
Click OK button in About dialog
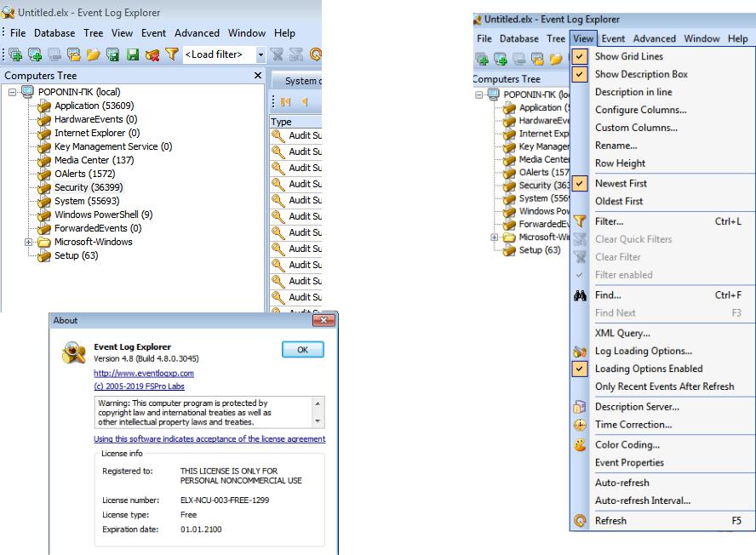[x=303, y=350]
